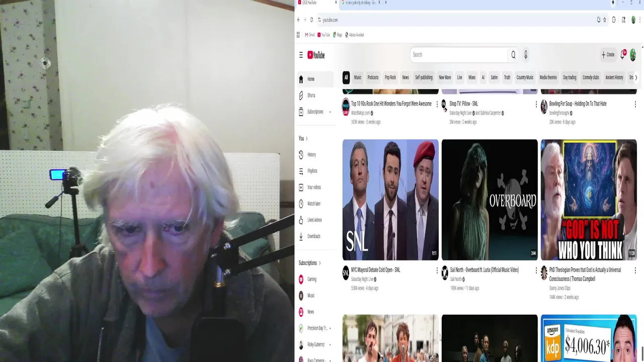The width and height of the screenshot is (644, 362).
Task: Select the Comedy clubs chip
Action: pyautogui.click(x=591, y=77)
